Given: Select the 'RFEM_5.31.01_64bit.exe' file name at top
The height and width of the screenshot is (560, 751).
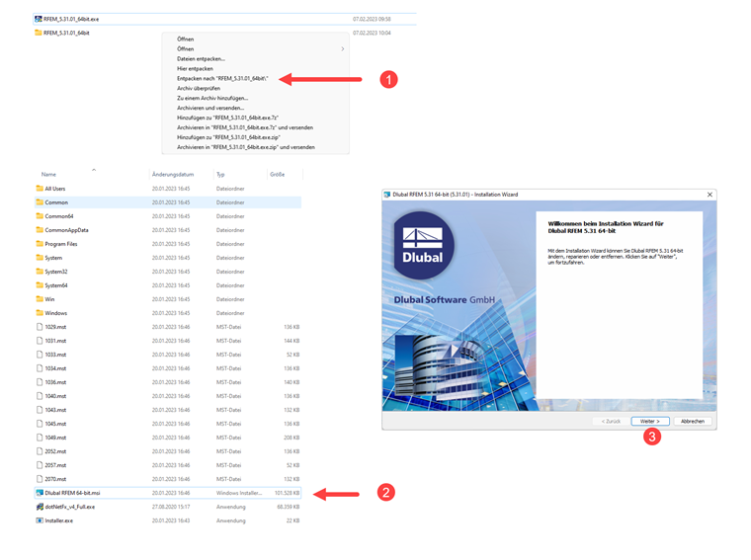Looking at the screenshot, I should [71, 19].
